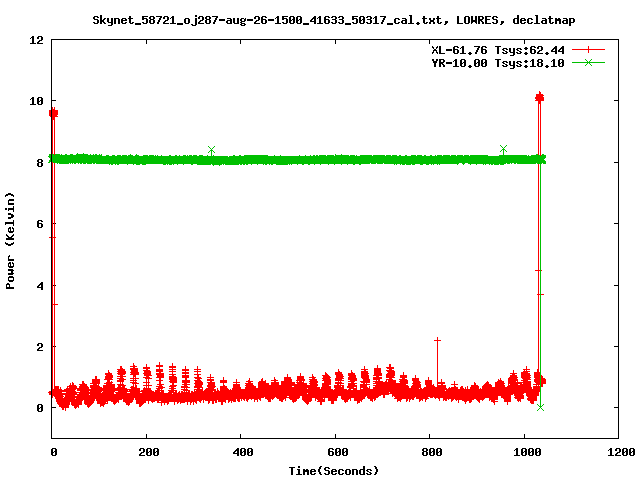Click y-axis tick label 6

pyautogui.click(x=40, y=224)
